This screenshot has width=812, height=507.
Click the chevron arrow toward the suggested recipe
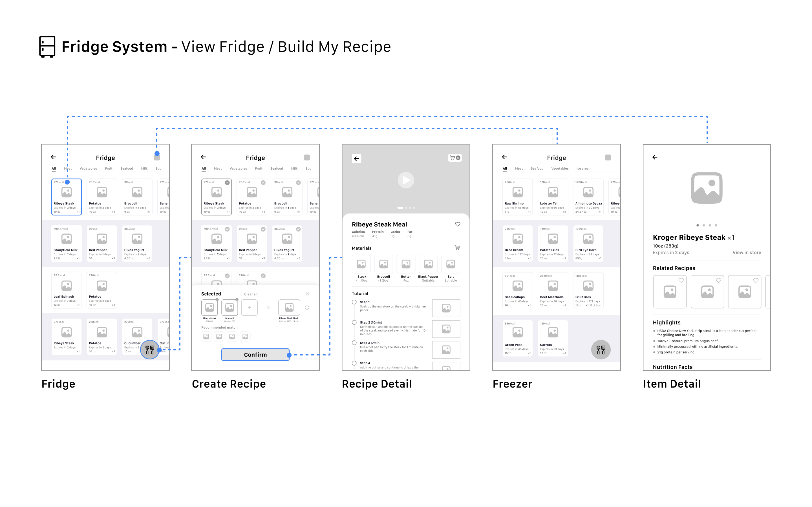pos(268,308)
